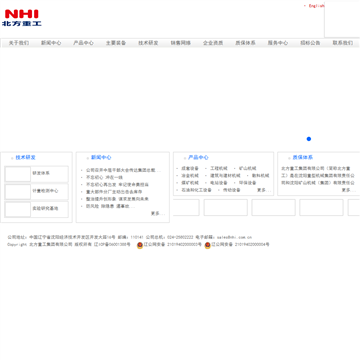Click first police badge icon in footer
Screen dimensions: 360x360
pos(140,245)
